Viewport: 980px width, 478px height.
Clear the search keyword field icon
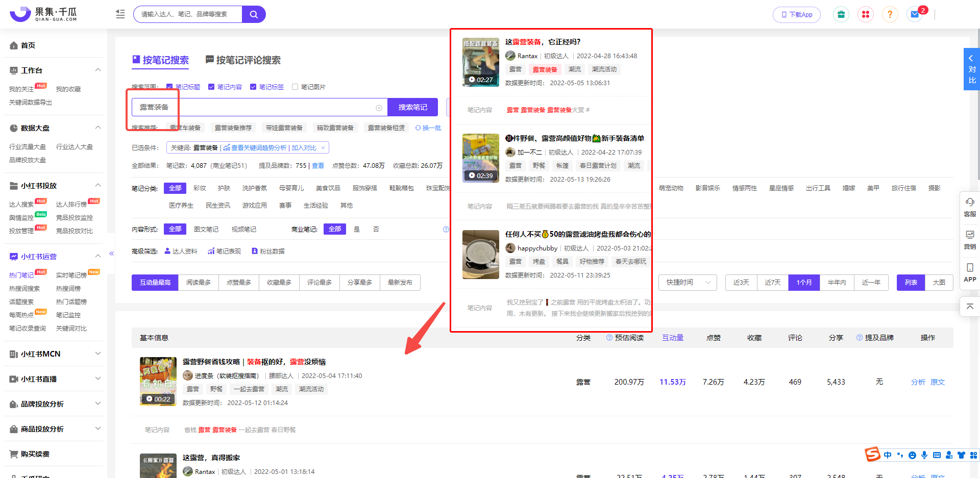[379, 108]
